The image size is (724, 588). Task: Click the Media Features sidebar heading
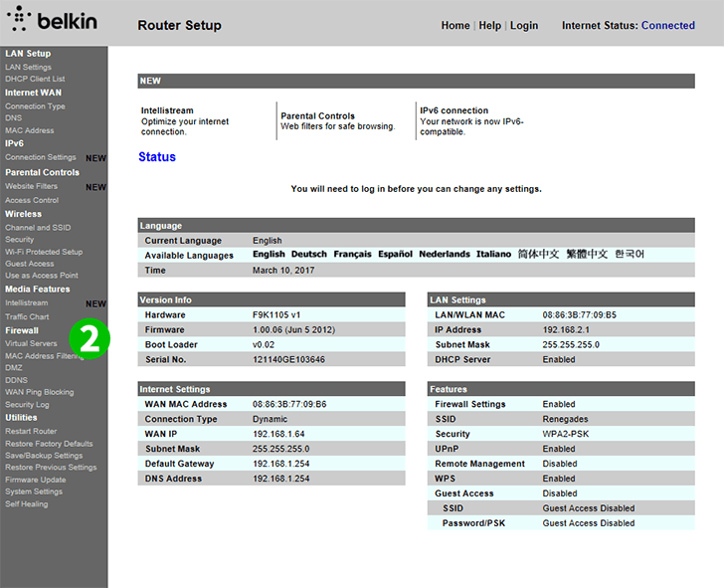[x=38, y=290]
